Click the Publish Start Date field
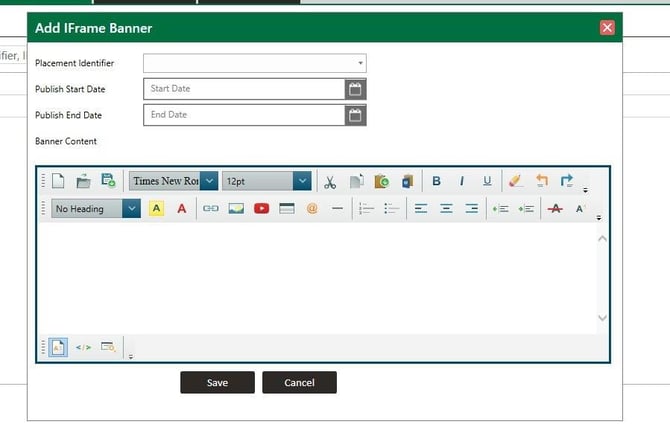670x433 pixels. tap(244, 89)
